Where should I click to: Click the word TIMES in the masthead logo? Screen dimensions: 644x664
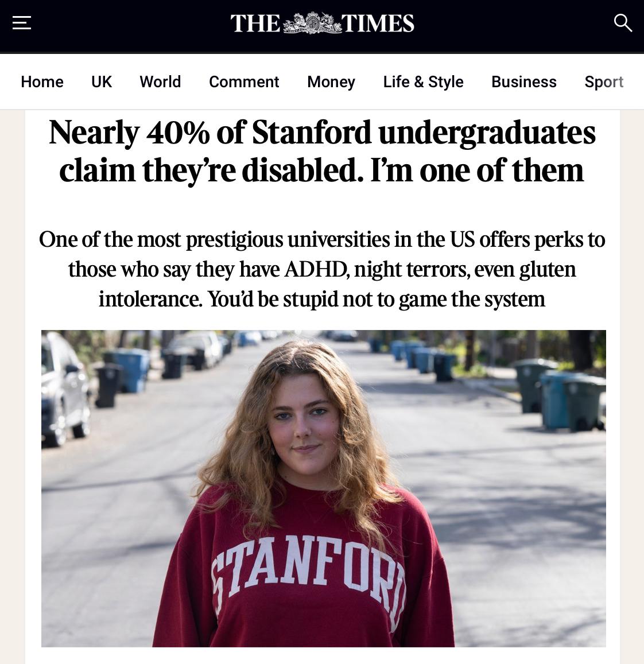[378, 24]
